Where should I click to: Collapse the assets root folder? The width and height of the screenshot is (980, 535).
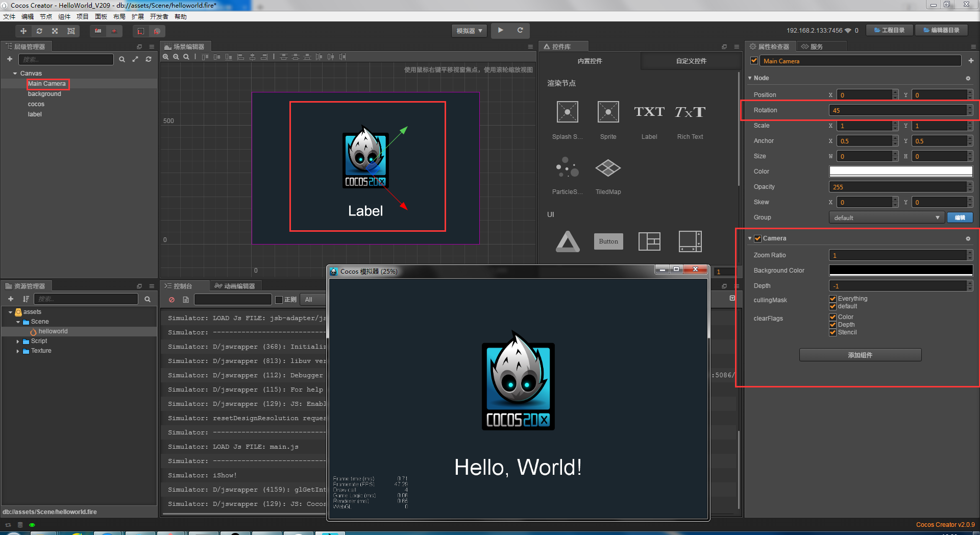click(10, 312)
